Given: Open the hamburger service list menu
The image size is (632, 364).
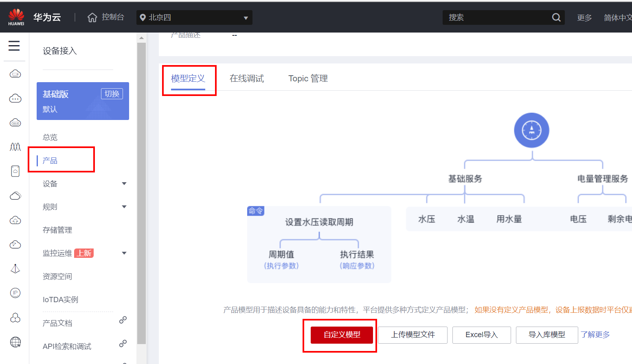Looking at the screenshot, I should click(x=14, y=46).
